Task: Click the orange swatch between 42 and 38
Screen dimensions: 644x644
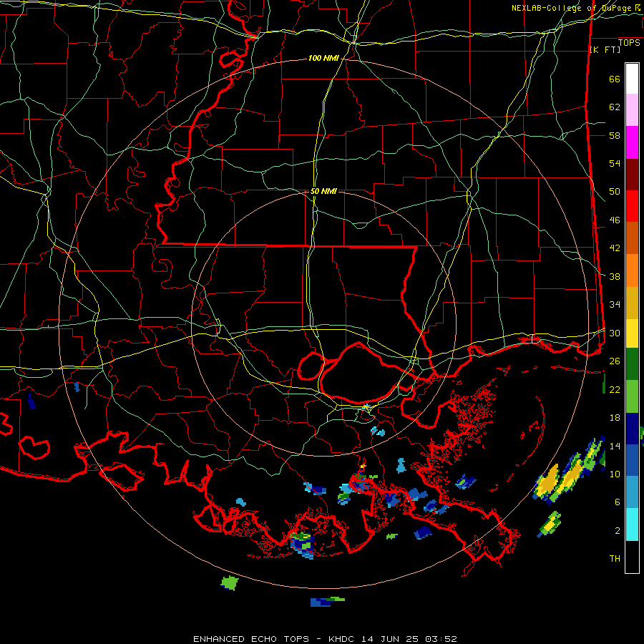Action: (x=632, y=270)
